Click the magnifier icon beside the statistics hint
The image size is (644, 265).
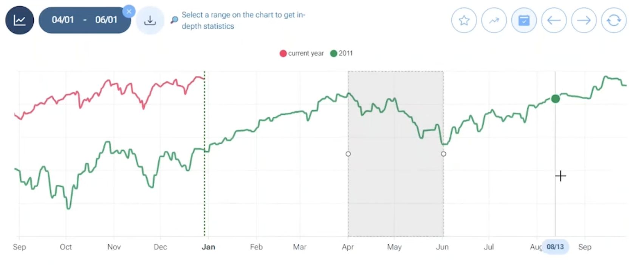pyautogui.click(x=174, y=20)
